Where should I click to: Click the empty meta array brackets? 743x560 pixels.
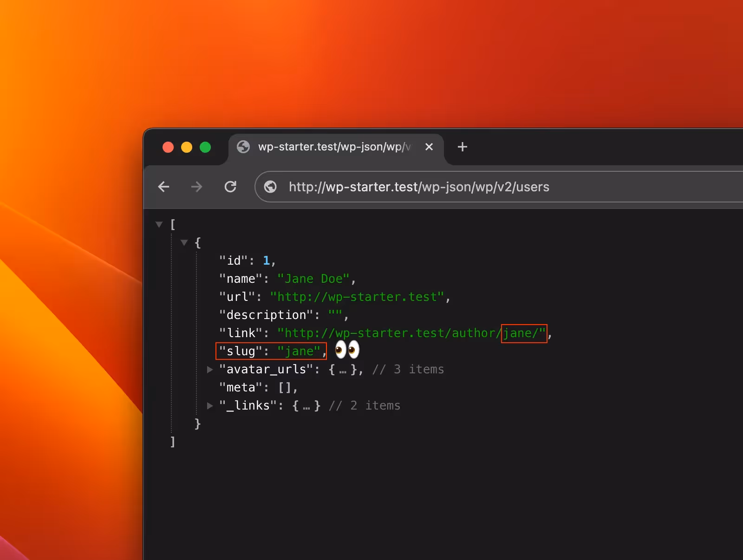click(285, 387)
